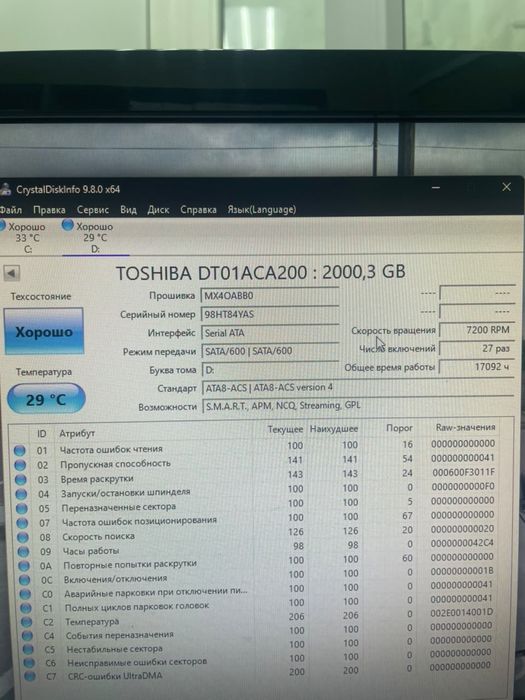Viewport: 525px width, 700px height.
Task: Click status icon for Скорость поиска
Action: click(x=22, y=538)
